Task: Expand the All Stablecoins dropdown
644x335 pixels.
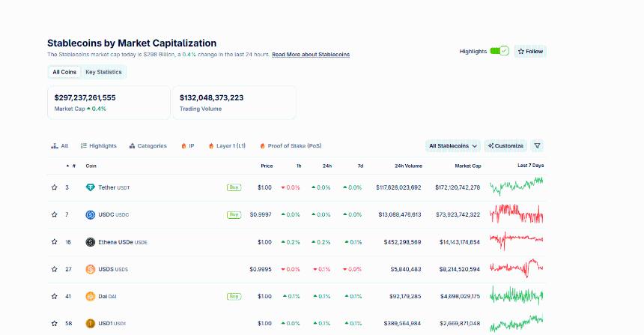Action: tap(453, 146)
